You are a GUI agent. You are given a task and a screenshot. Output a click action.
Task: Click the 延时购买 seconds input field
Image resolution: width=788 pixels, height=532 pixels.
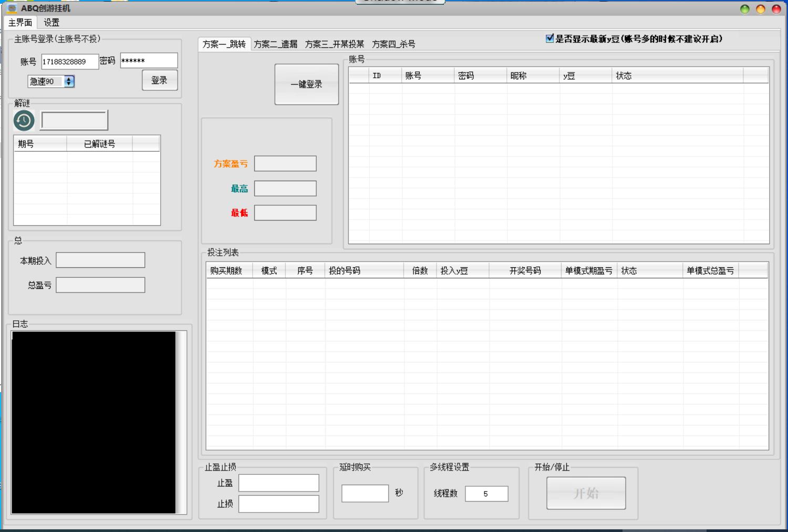click(365, 494)
